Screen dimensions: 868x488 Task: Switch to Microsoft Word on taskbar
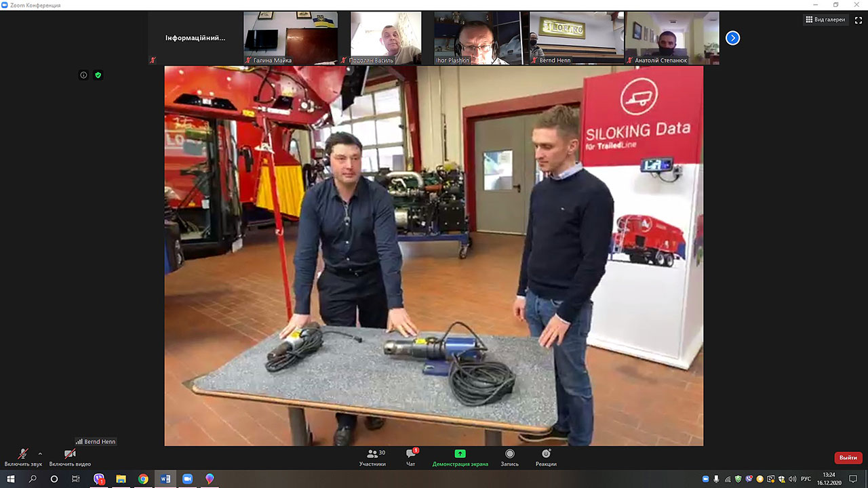click(165, 479)
